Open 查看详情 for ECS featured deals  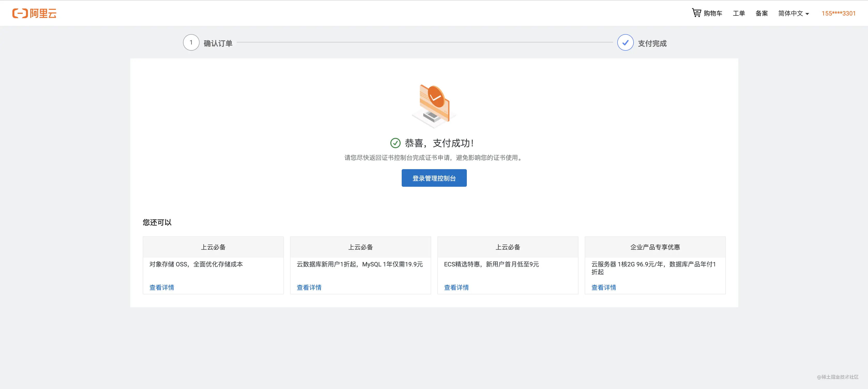coord(456,288)
